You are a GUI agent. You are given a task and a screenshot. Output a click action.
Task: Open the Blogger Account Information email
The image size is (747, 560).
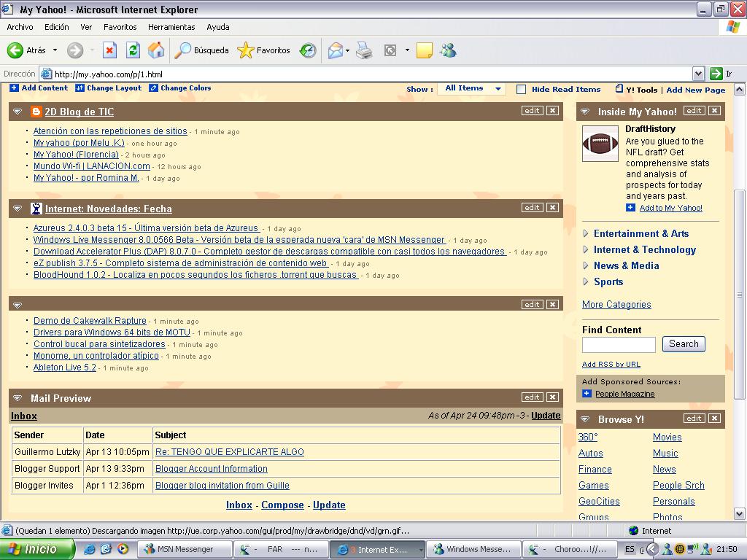(x=212, y=469)
